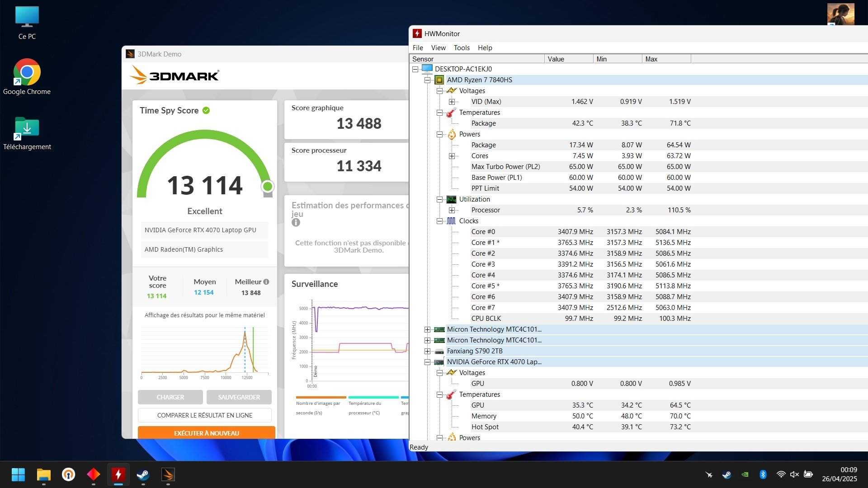Switch to 3DMark taskbar icon
The width and height of the screenshot is (868, 488).
click(x=168, y=474)
